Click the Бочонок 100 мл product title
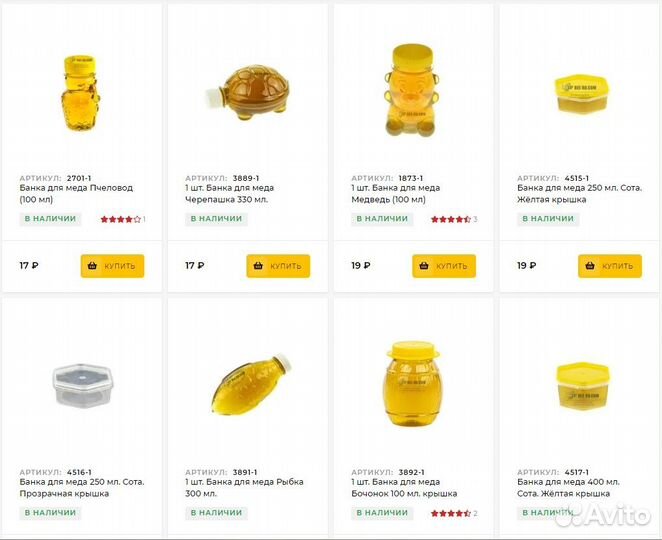Screen dimensions: 662x540 click(404, 487)
